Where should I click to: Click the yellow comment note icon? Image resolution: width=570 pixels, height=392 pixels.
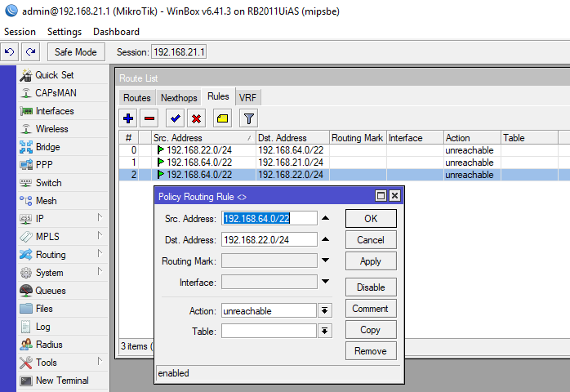222,118
